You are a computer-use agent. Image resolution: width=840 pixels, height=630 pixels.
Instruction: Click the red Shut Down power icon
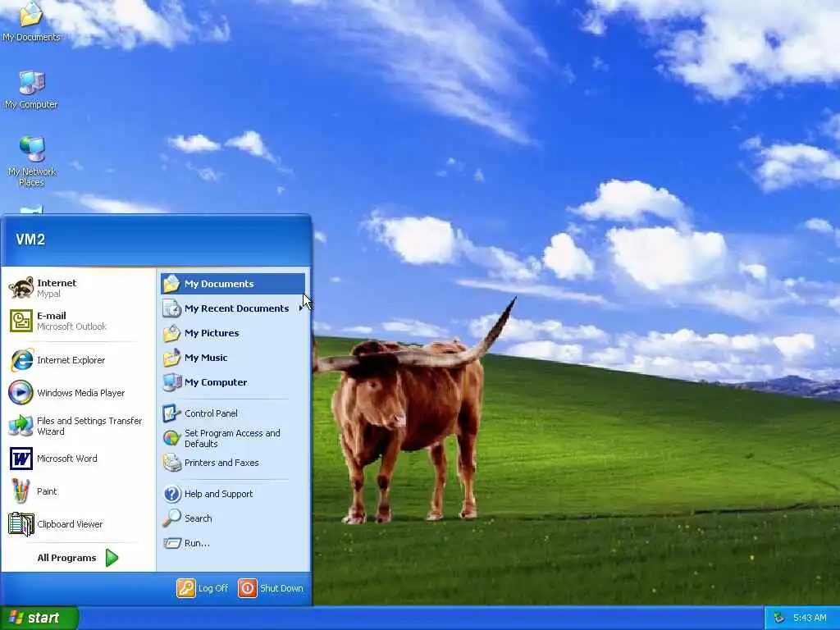[248, 588]
